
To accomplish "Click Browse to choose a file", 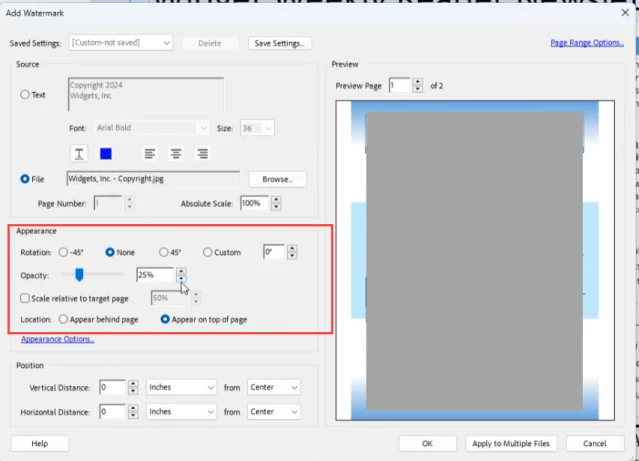I will (278, 179).
